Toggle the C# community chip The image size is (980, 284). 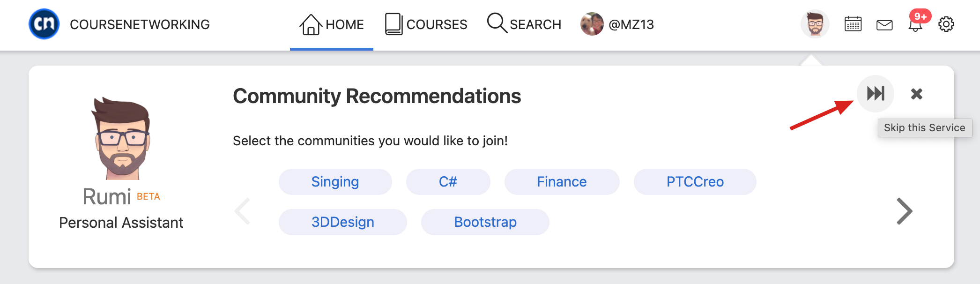(x=448, y=182)
